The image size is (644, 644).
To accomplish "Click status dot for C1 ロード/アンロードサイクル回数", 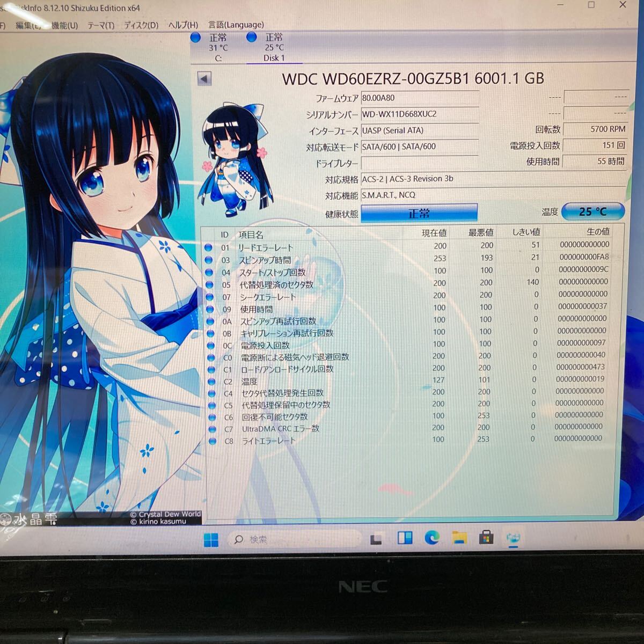I will (211, 370).
